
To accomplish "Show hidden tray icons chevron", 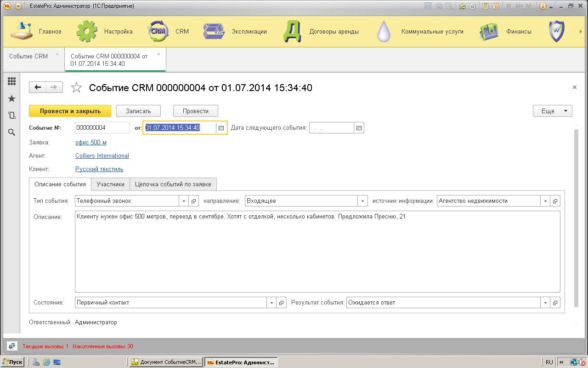I will (x=561, y=362).
